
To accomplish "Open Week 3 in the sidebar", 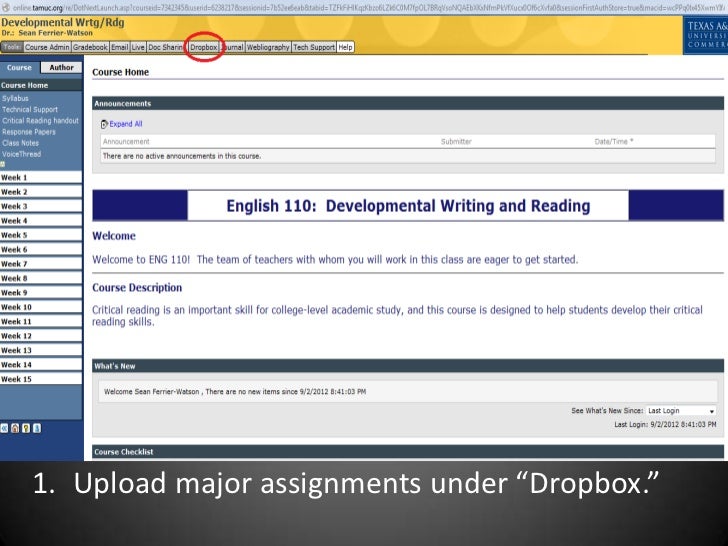I will (41, 206).
